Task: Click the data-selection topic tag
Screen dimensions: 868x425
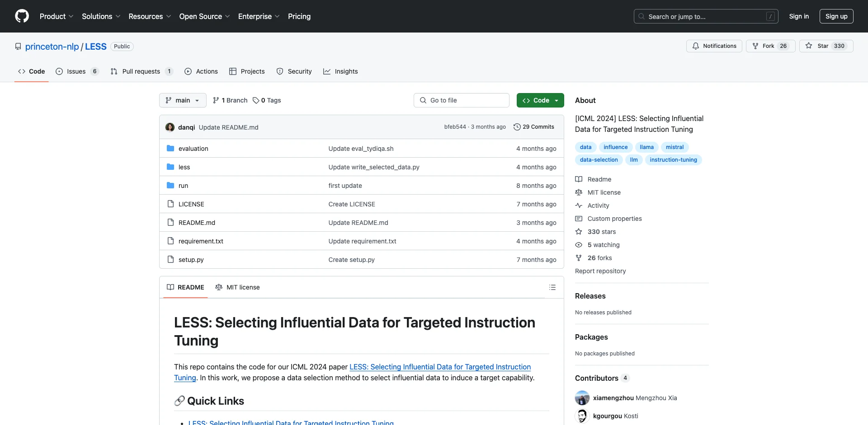Action: click(599, 160)
